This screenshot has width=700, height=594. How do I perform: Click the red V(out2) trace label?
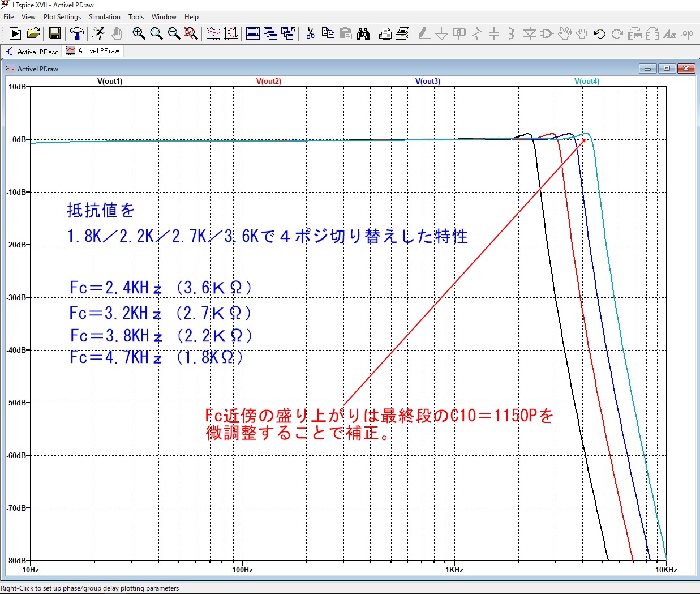click(269, 81)
